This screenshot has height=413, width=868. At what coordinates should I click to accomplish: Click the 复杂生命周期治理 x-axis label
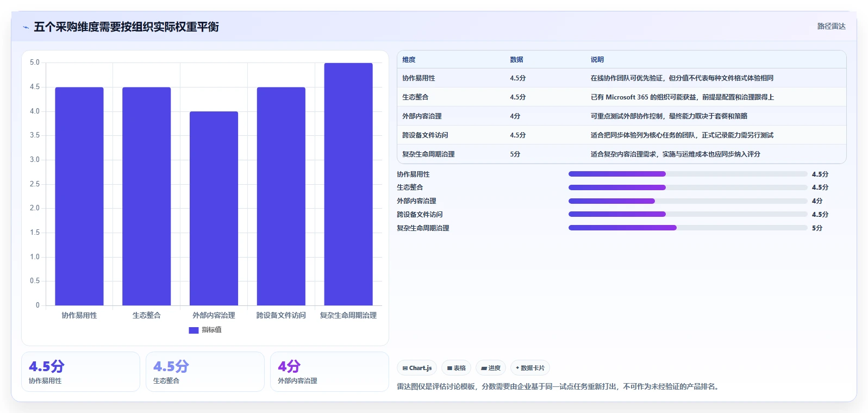click(x=348, y=315)
